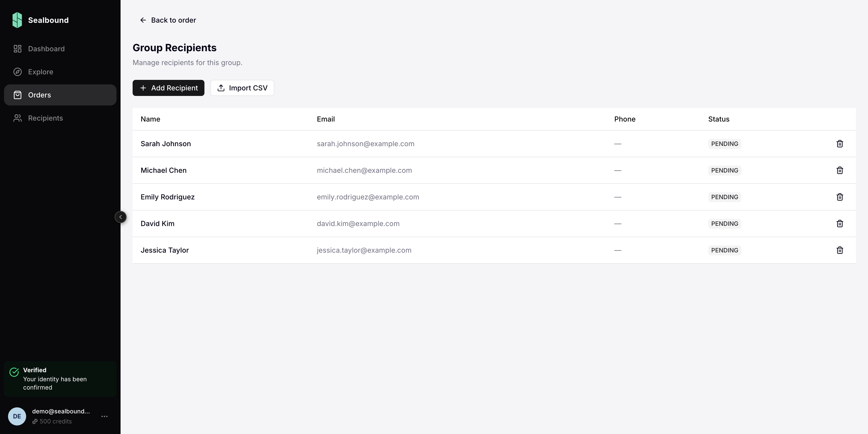Delete David Kim row trash icon
This screenshot has width=868, height=434.
click(x=839, y=224)
